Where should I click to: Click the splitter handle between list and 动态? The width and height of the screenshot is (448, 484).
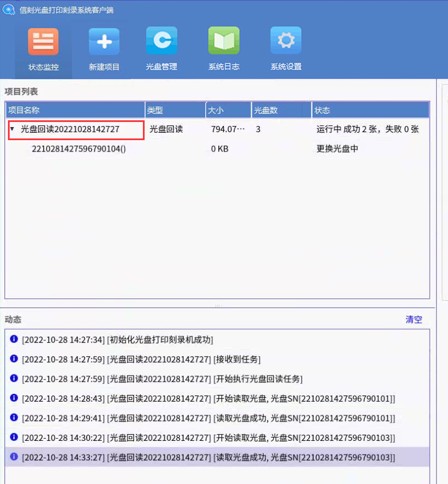(x=217, y=305)
